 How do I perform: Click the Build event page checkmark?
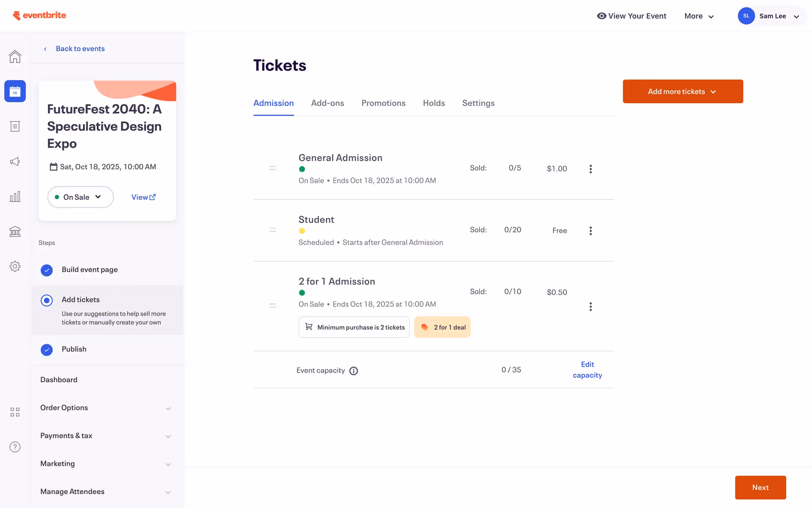pos(47,270)
